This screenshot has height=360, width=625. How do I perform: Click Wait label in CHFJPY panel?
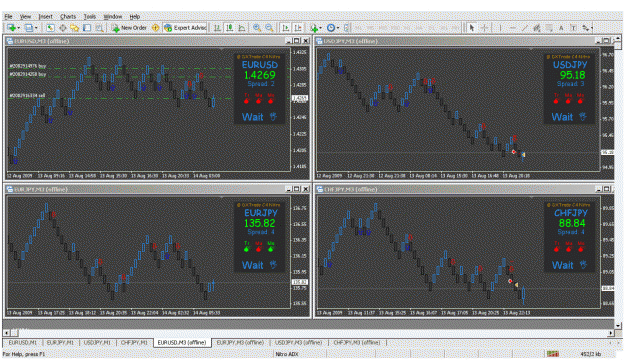(562, 265)
